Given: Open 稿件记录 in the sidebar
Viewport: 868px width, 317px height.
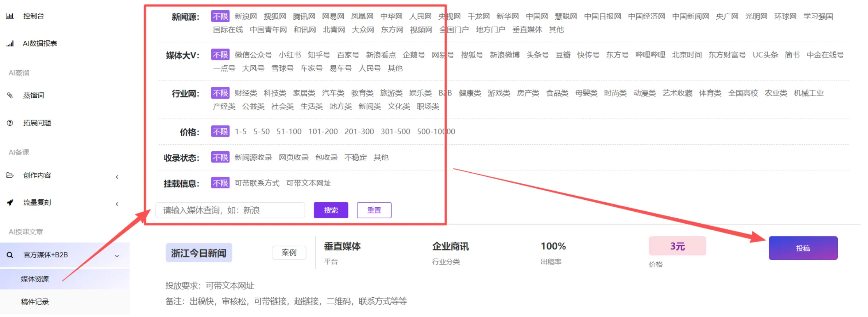Looking at the screenshot, I should [35, 302].
